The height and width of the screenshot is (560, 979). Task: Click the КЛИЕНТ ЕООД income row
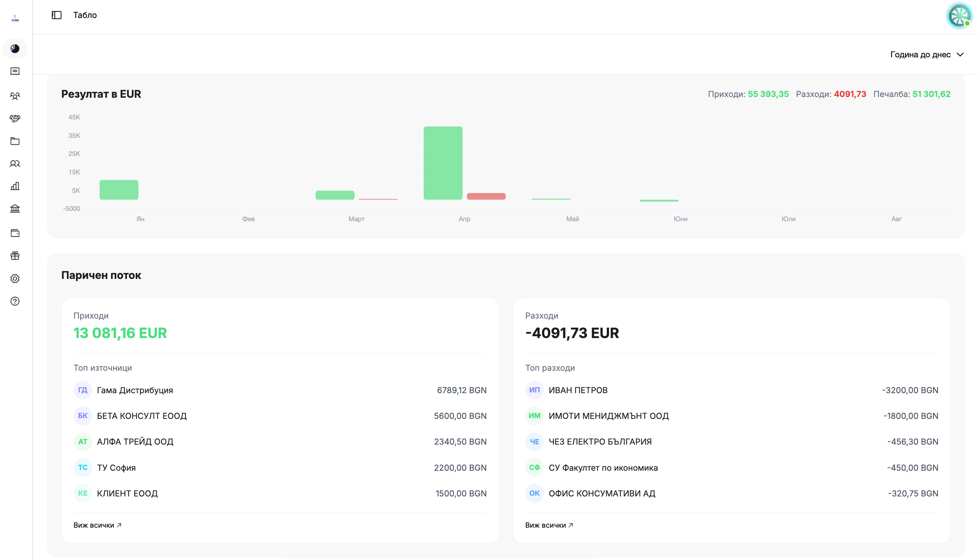click(280, 493)
